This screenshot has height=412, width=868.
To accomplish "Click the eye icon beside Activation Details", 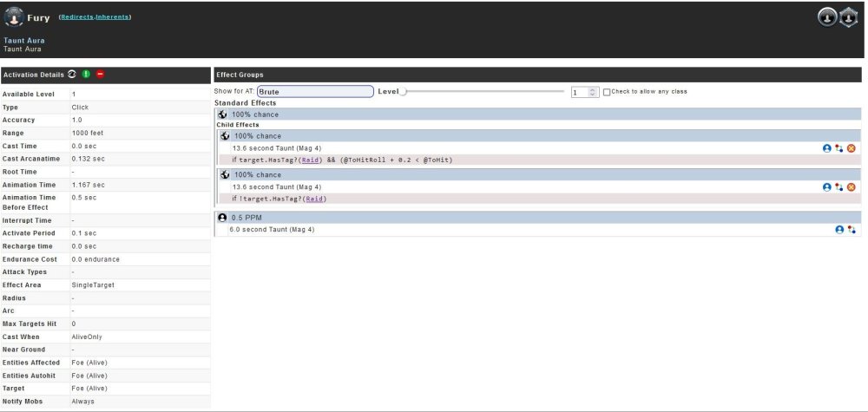I will tap(72, 75).
